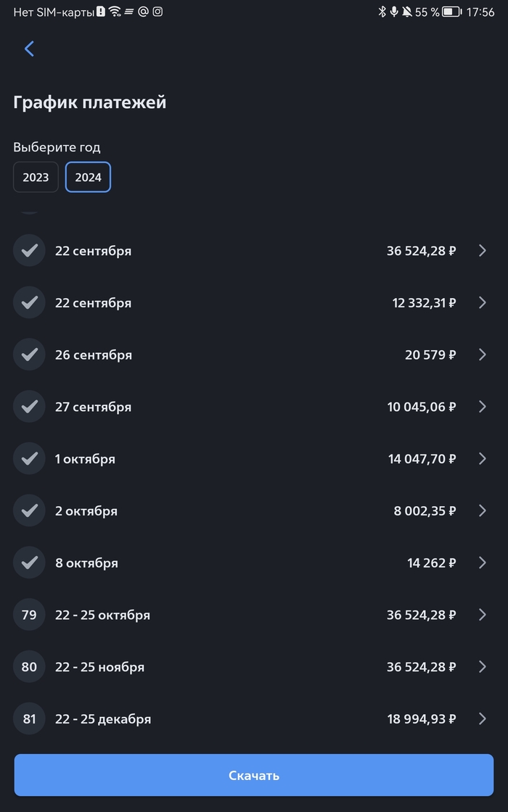Tap the Wi-Fi status icon
The image size is (508, 812).
pyautogui.click(x=115, y=12)
